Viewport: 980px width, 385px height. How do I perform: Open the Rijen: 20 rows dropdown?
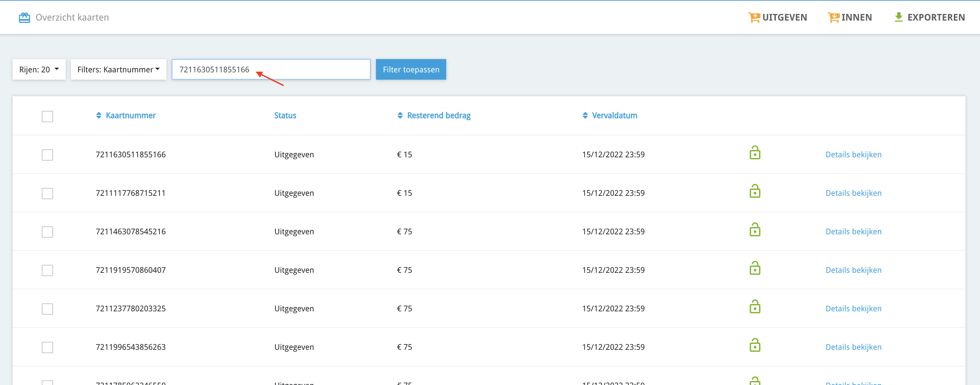tap(39, 69)
